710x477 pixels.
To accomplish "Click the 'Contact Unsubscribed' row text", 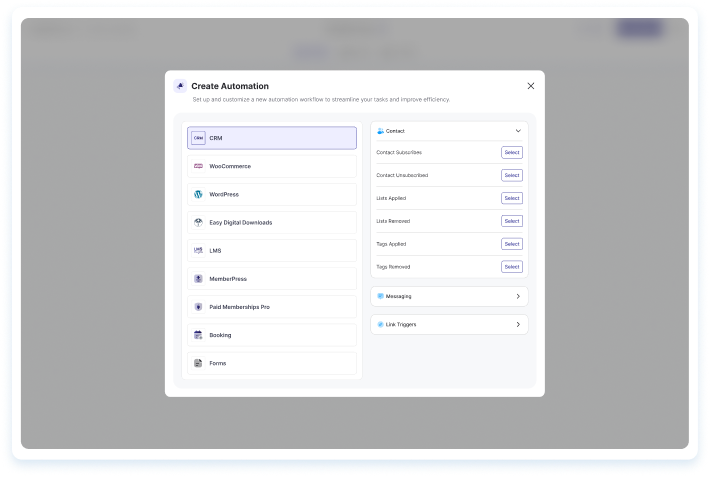I will point(402,175).
